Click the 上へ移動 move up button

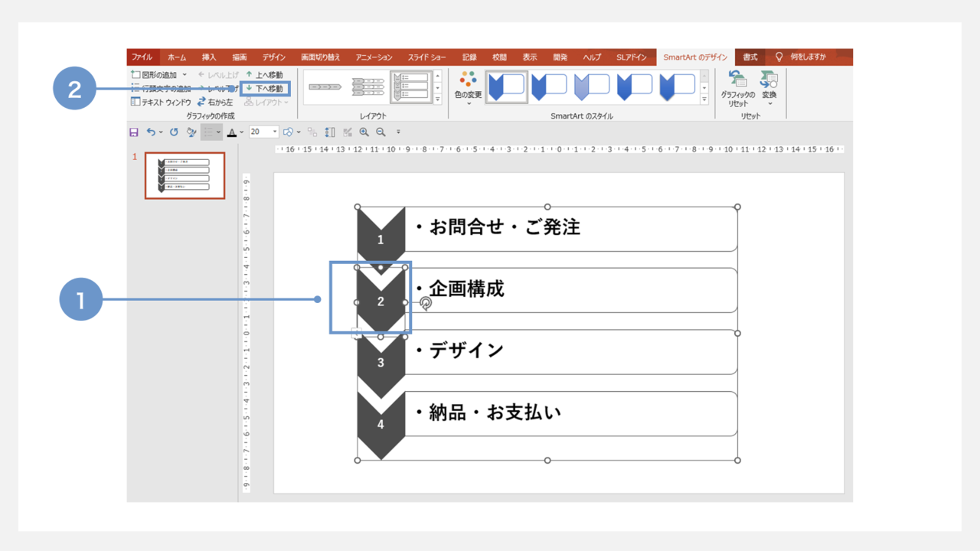coord(264,75)
